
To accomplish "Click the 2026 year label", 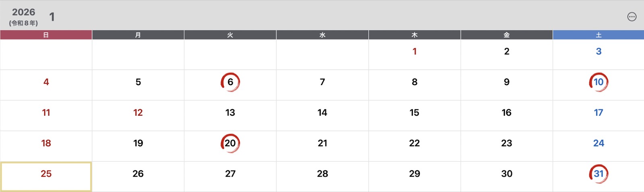I will [23, 12].
